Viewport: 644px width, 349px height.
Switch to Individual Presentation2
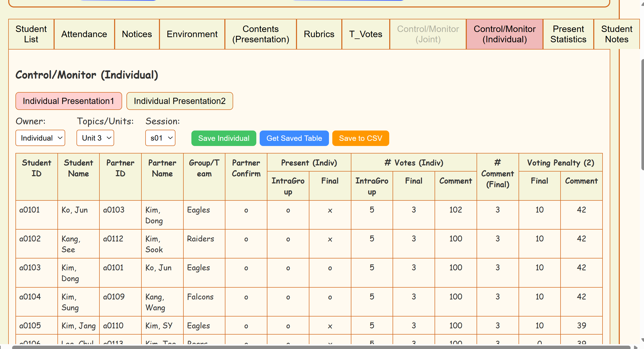point(180,101)
